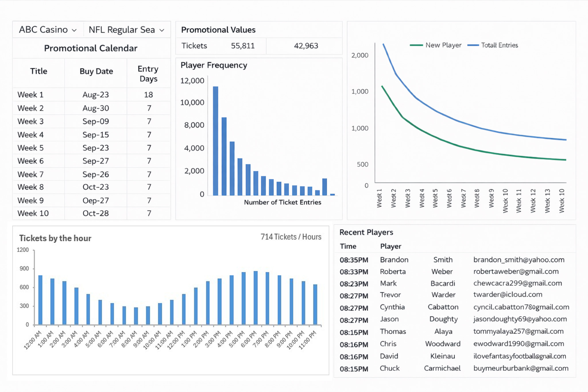Click the 12:00 AM bar in hourly chart
Screen dimensions: 588x392
pyautogui.click(x=40, y=300)
